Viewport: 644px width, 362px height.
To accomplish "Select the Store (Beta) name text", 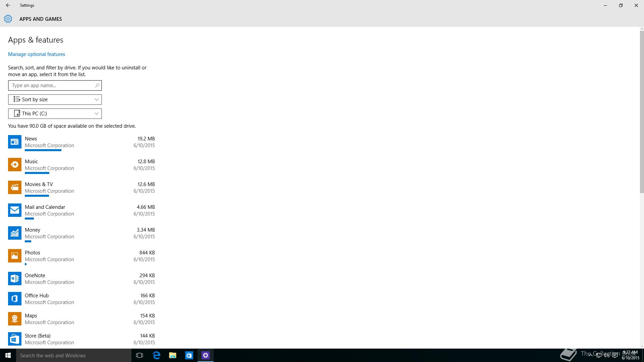I will (38, 336).
